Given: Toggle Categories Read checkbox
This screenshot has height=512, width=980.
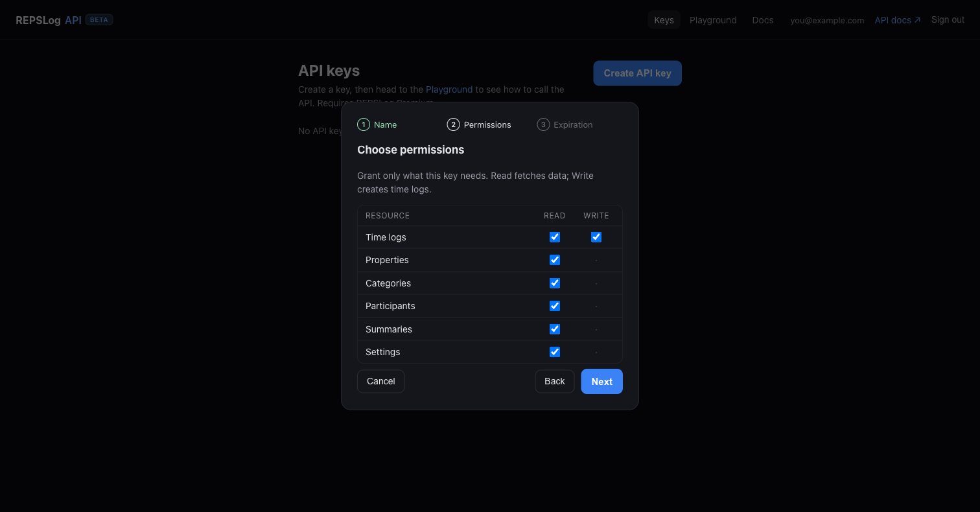Looking at the screenshot, I should (x=555, y=283).
